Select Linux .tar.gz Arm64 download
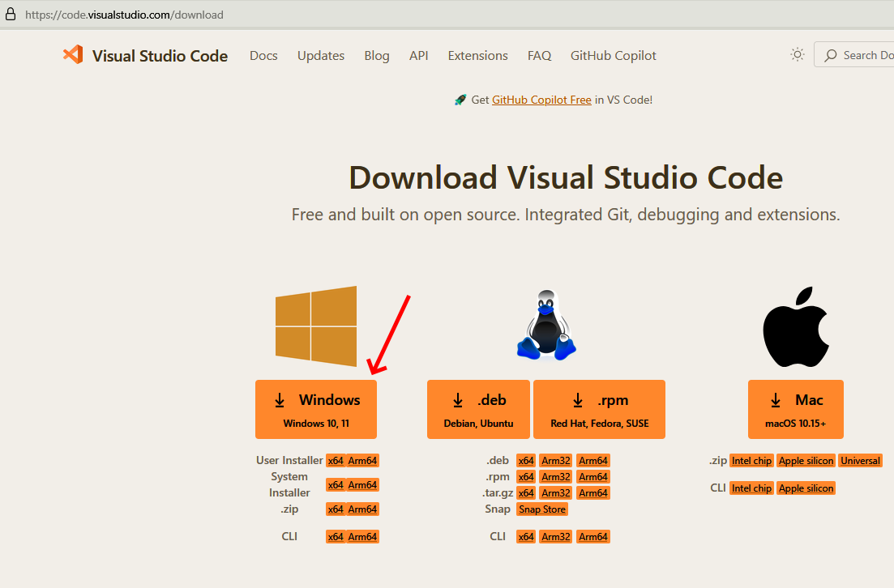Image resolution: width=894 pixels, height=588 pixels. [593, 493]
